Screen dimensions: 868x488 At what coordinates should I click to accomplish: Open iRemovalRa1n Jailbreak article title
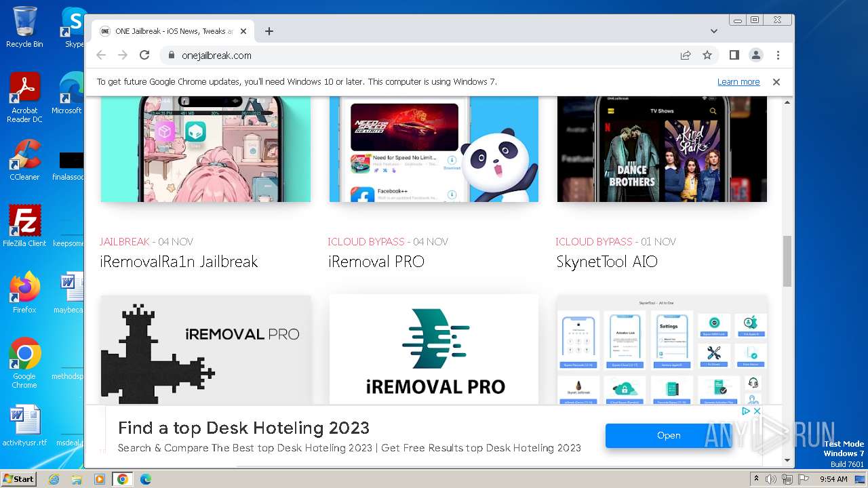pyautogui.click(x=179, y=262)
